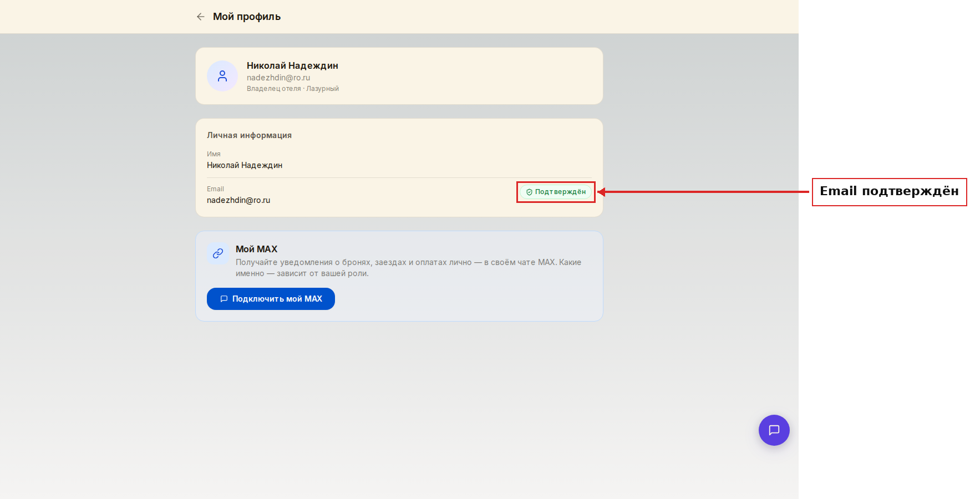This screenshot has width=980, height=499.
Task: Select the name Николай Надеждин in header card
Action: click(292, 65)
